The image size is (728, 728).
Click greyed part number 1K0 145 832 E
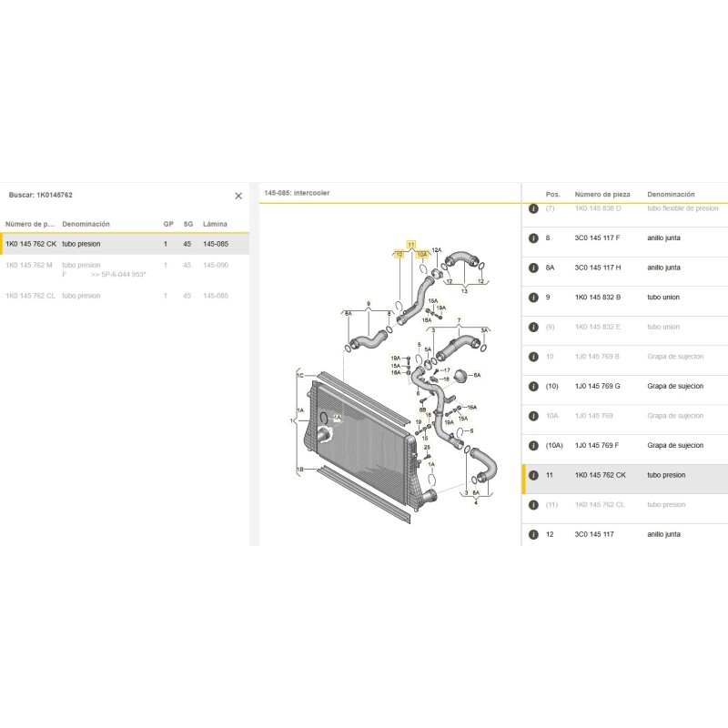click(597, 328)
